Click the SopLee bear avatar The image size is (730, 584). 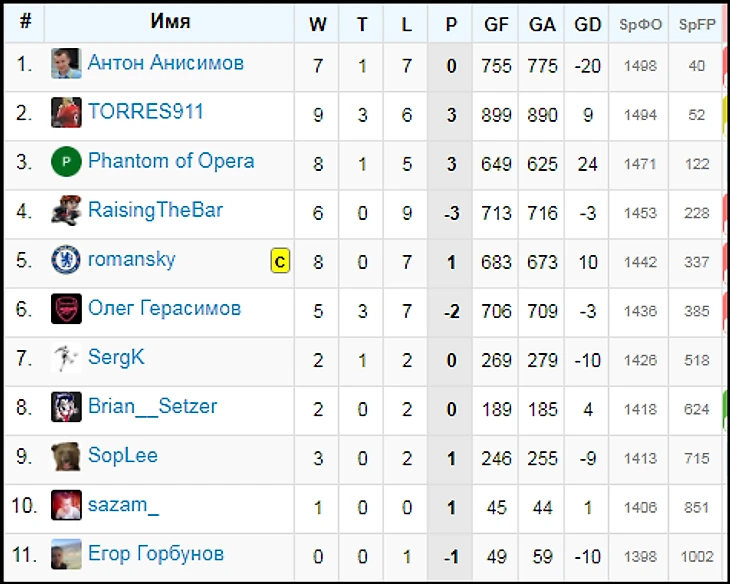point(66,456)
